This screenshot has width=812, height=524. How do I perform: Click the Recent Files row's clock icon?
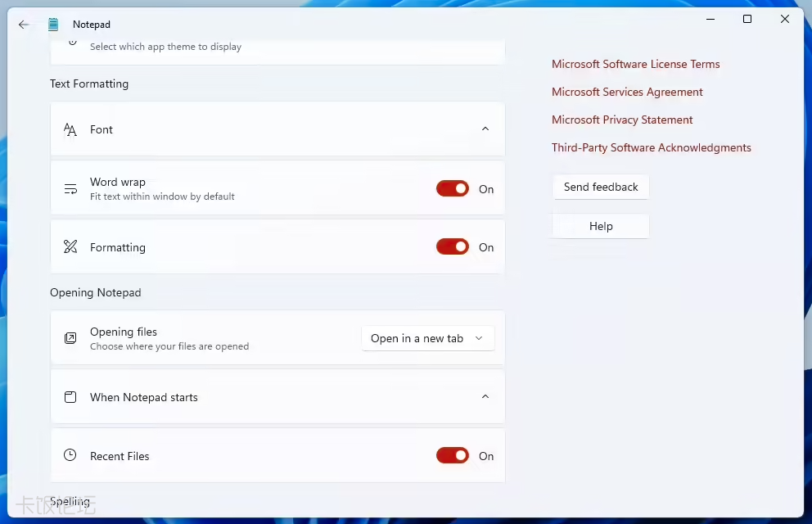70,455
